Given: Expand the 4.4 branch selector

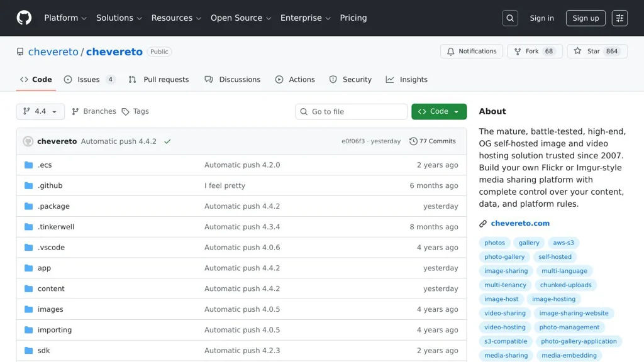Looking at the screenshot, I should (x=40, y=111).
